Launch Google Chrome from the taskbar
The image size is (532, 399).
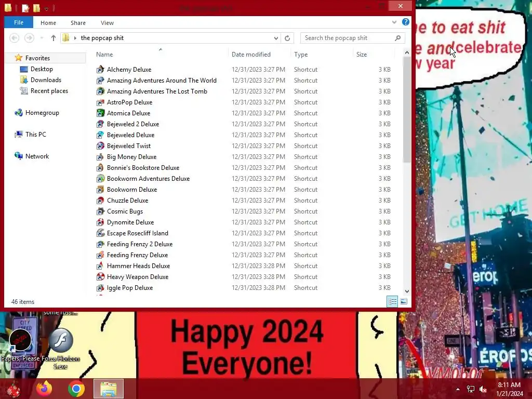click(76, 389)
